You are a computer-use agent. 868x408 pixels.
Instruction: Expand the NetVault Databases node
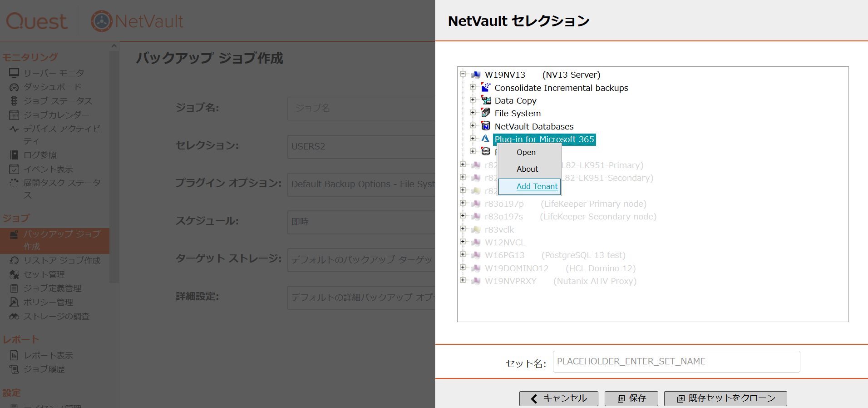tap(473, 125)
